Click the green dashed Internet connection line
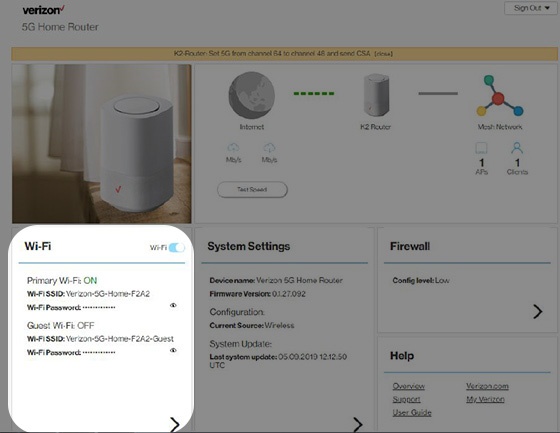 pos(314,94)
